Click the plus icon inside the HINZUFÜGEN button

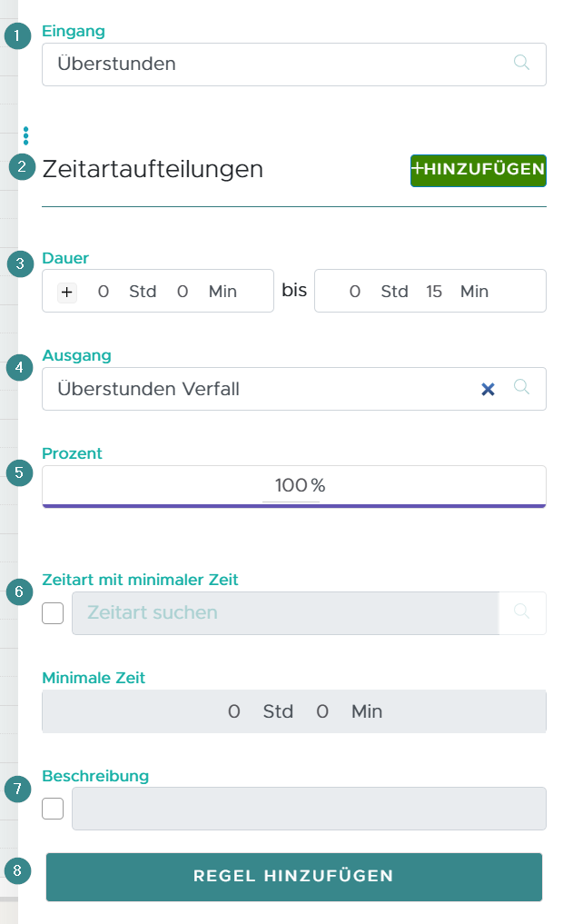point(419,171)
